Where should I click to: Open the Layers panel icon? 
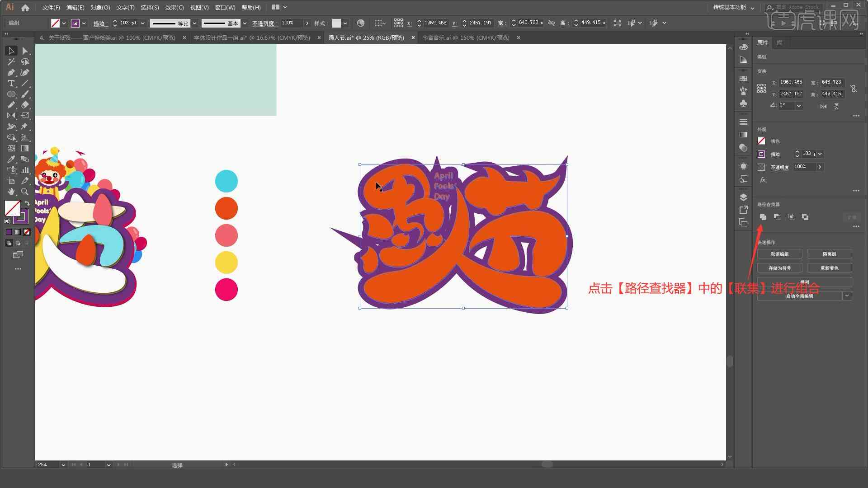[x=743, y=197]
